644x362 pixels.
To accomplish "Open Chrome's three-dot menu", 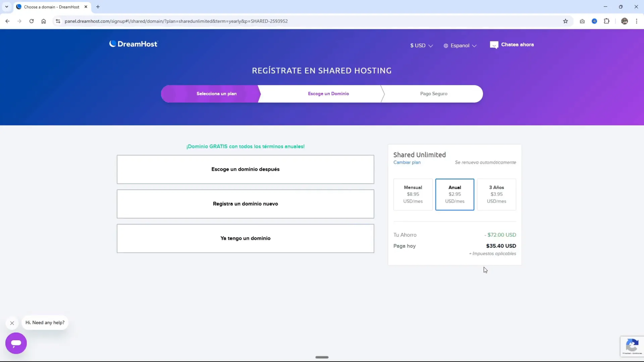I will (636, 21).
